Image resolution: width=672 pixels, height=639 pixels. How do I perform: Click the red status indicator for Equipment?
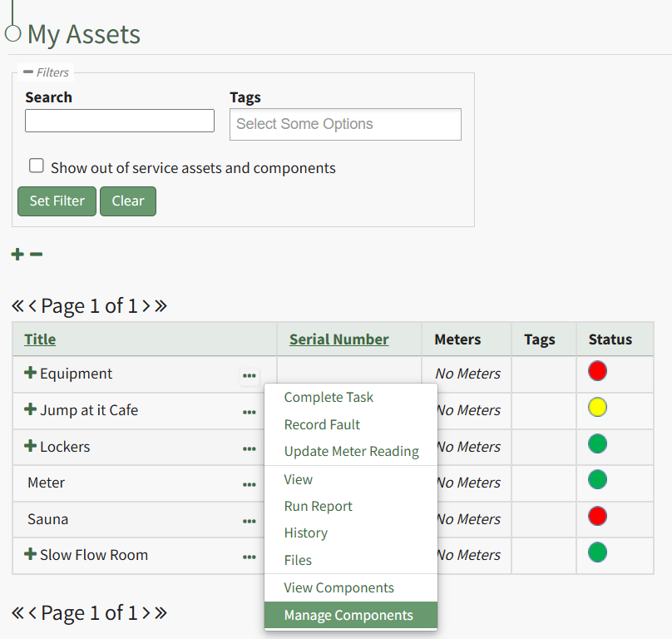coord(597,371)
